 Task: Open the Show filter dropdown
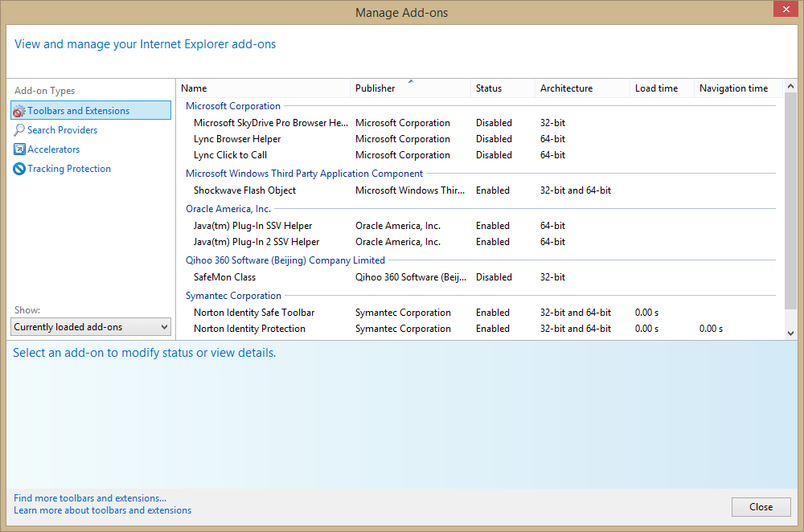(x=91, y=327)
